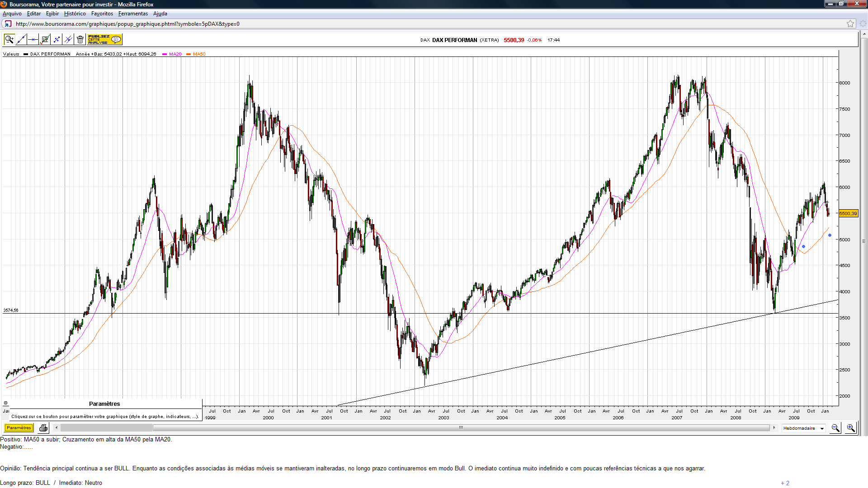Zoom in with the plus magnifier

coord(851,428)
